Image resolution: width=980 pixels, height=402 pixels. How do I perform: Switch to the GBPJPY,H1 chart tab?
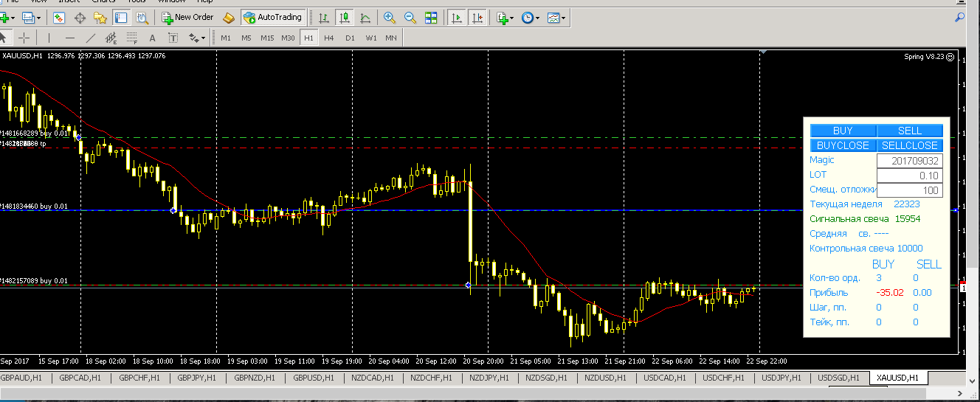click(x=196, y=378)
